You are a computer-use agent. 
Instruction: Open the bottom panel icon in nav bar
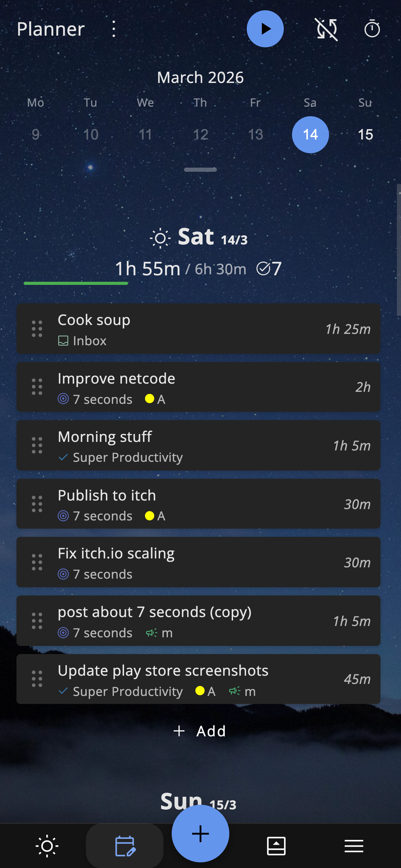pos(276,846)
